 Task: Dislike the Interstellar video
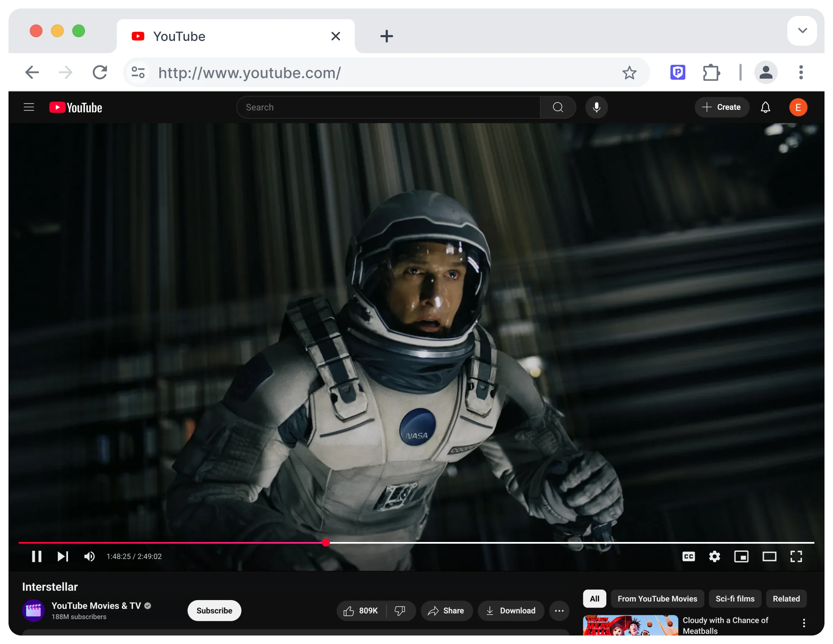point(400,611)
